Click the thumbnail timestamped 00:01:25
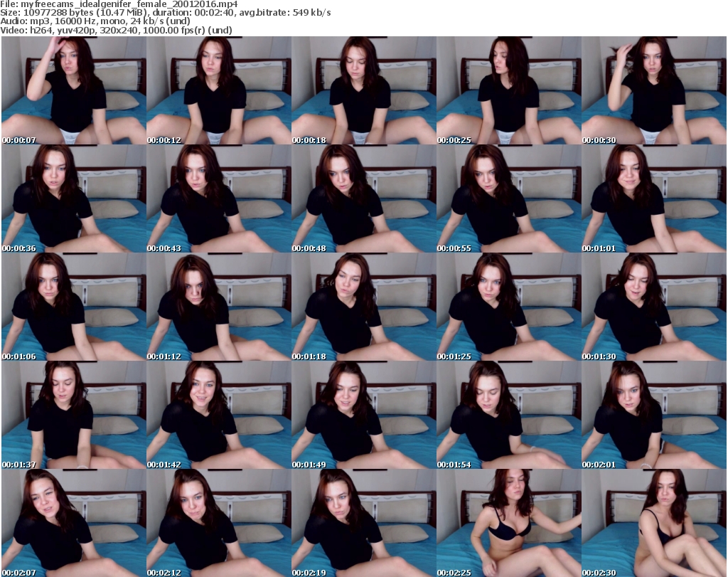728x577 pixels. point(509,307)
